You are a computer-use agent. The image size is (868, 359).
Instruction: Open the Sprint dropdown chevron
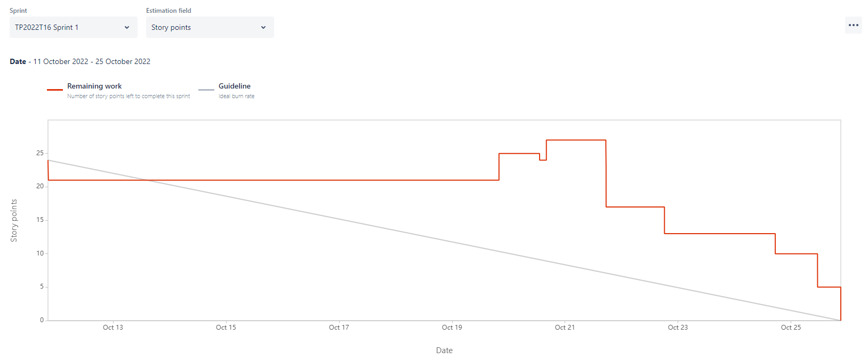pyautogui.click(x=127, y=27)
